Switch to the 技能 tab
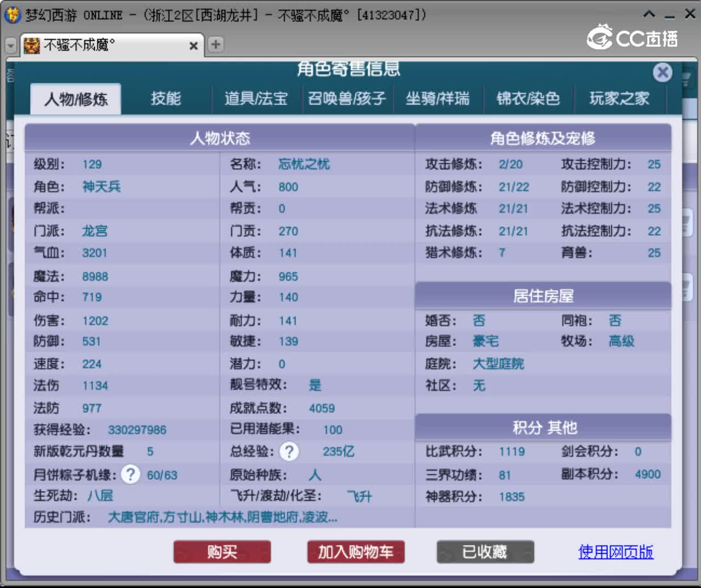701x588 pixels. 166,99
